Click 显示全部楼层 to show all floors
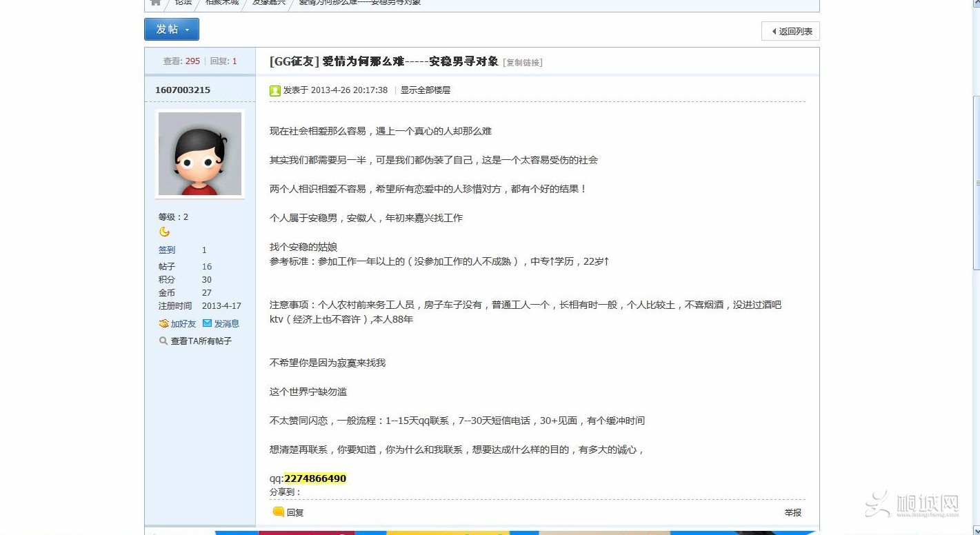The image size is (980, 535). (x=425, y=90)
